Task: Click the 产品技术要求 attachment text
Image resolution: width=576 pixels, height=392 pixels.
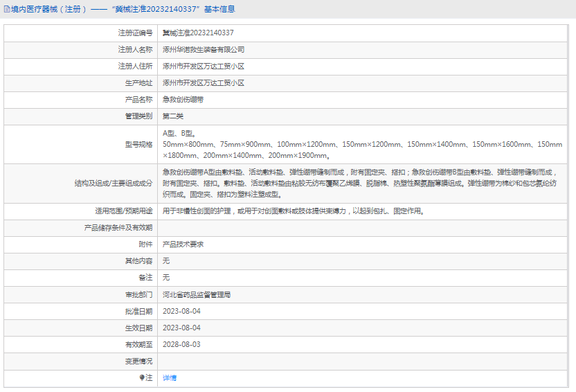Action: pyautogui.click(x=183, y=244)
